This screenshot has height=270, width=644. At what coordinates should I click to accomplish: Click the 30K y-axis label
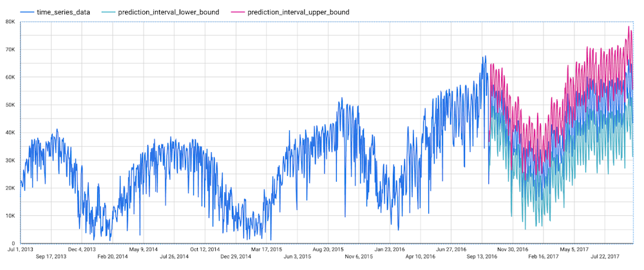(10, 160)
